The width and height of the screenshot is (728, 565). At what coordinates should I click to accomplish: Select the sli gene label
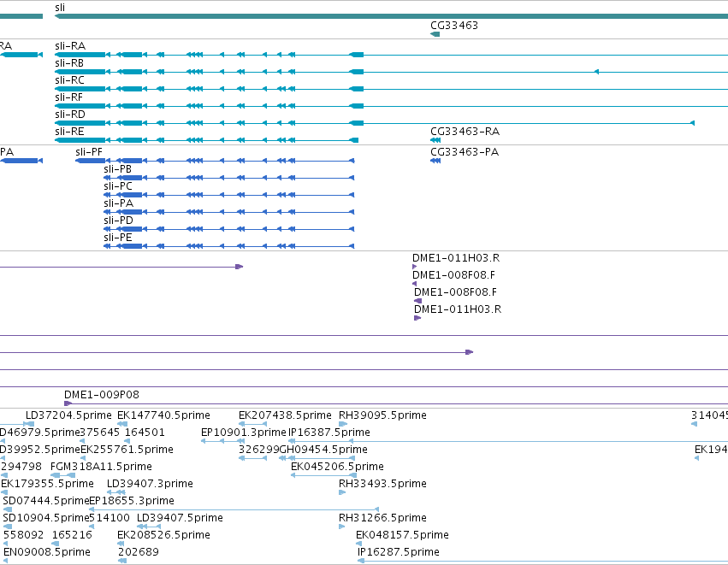[60, 8]
